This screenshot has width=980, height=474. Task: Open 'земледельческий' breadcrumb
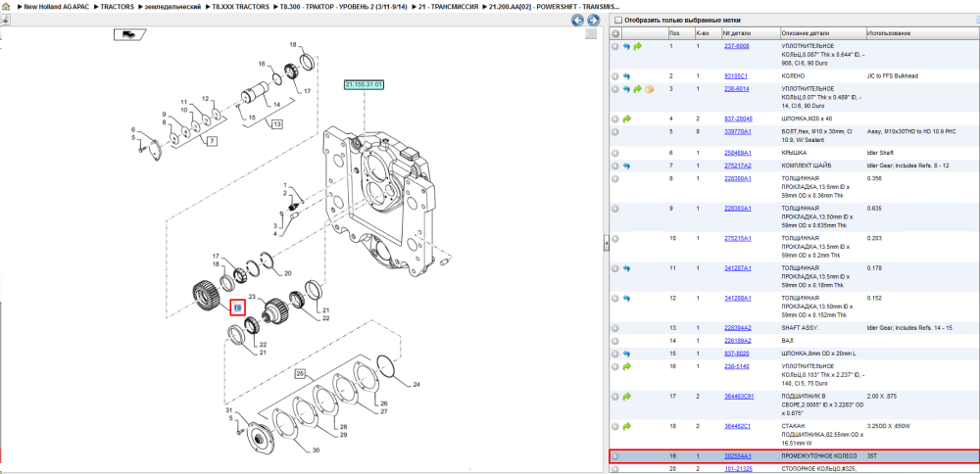[173, 6]
